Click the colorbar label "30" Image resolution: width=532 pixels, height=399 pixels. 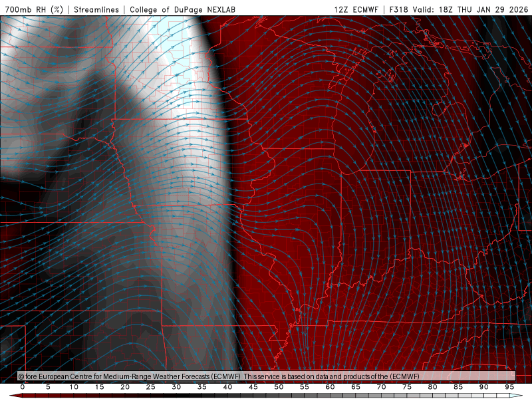(x=176, y=387)
